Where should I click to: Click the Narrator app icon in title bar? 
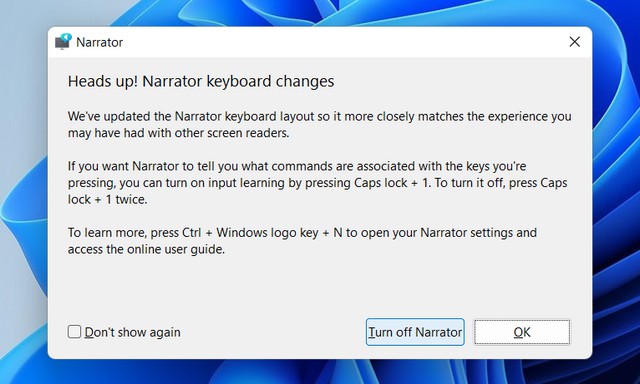coord(63,42)
